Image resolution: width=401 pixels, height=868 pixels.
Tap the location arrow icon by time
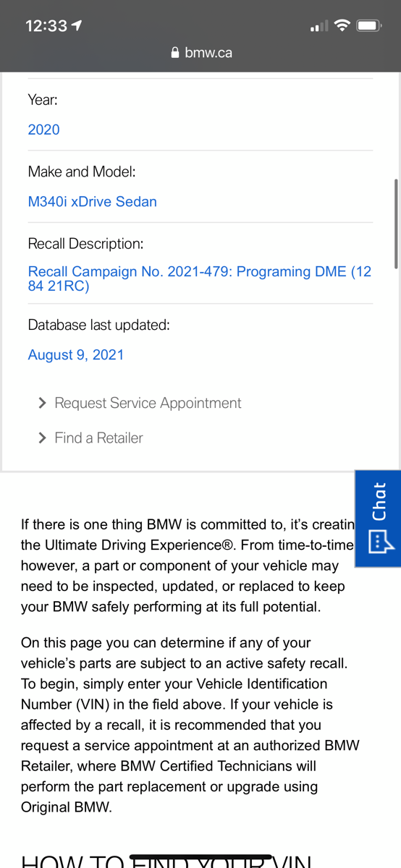point(77,25)
